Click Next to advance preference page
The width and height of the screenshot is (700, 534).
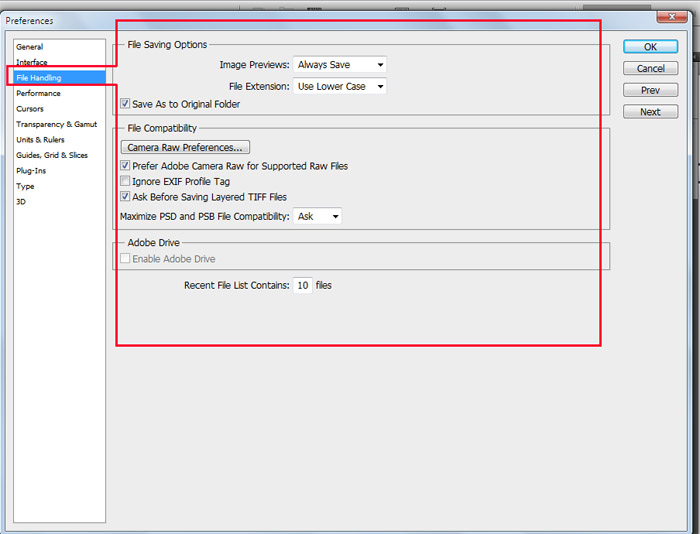[x=650, y=112]
